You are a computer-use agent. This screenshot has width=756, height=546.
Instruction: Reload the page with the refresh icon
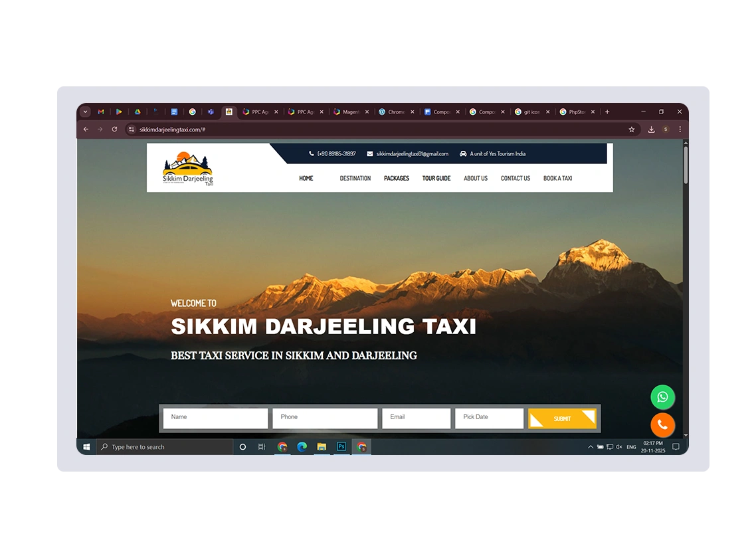(114, 130)
